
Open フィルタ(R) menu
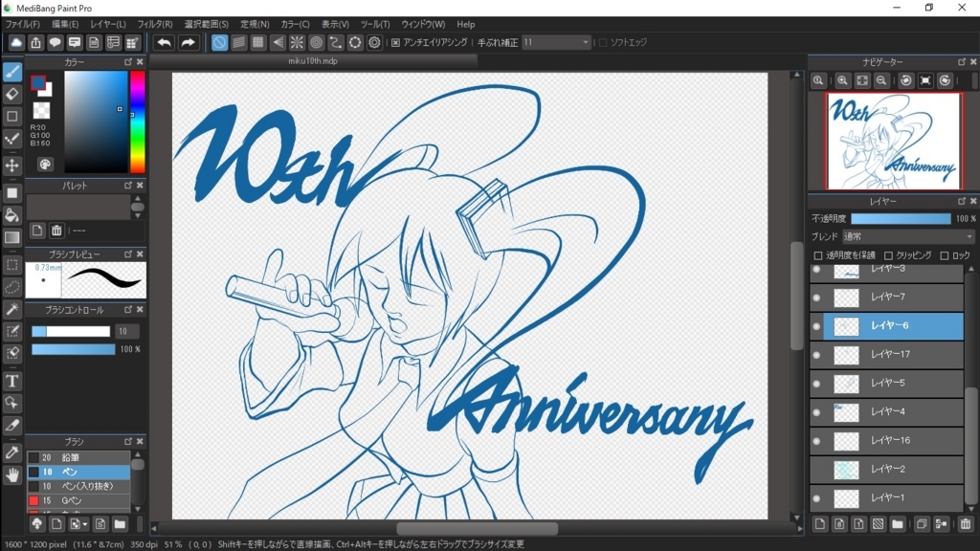tap(155, 24)
